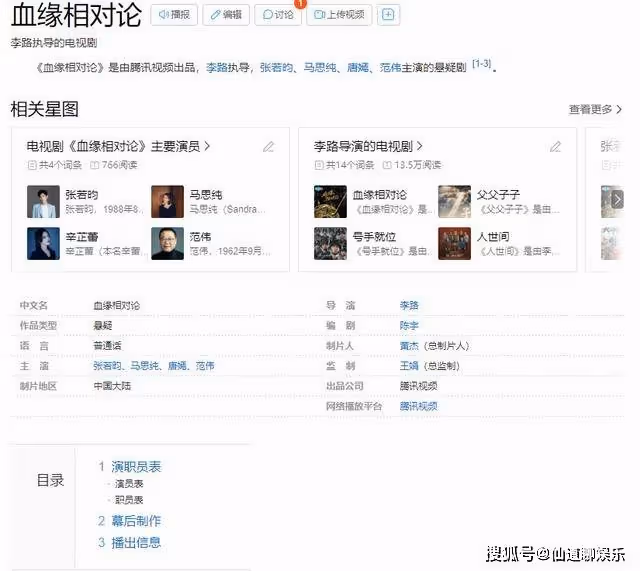The image size is (640, 571).
Task: Open the 讨论 discussion button
Action: coord(278,15)
